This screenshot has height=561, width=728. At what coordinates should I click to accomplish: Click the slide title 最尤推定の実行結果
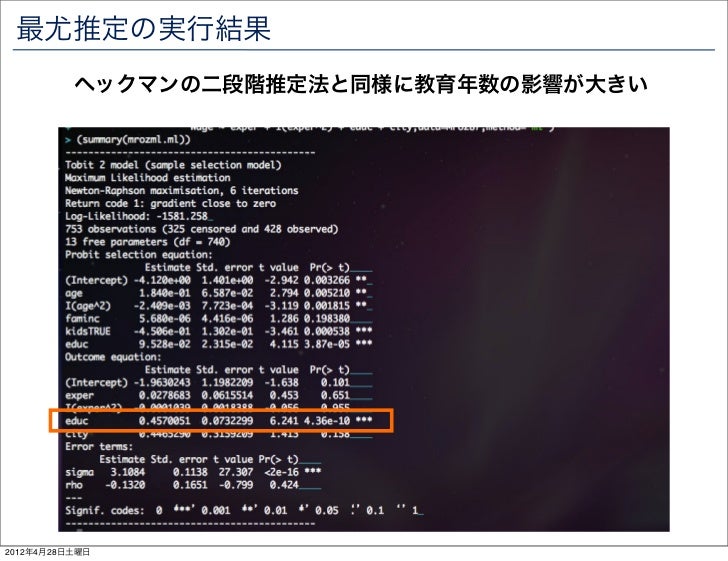point(143,29)
